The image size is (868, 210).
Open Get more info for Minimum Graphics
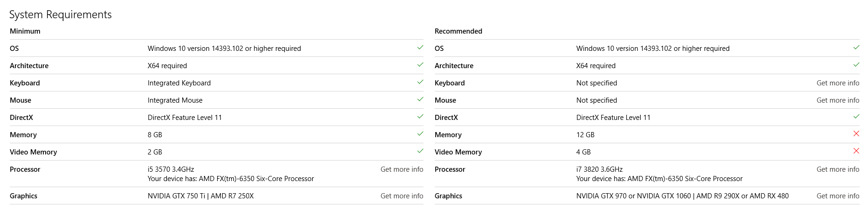(x=402, y=196)
